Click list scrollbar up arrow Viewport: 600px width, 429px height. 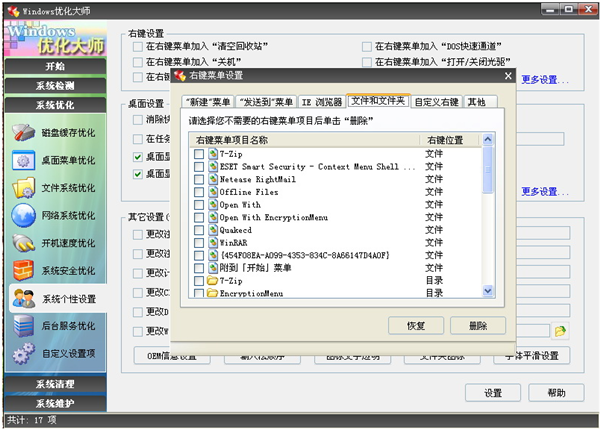488,139
